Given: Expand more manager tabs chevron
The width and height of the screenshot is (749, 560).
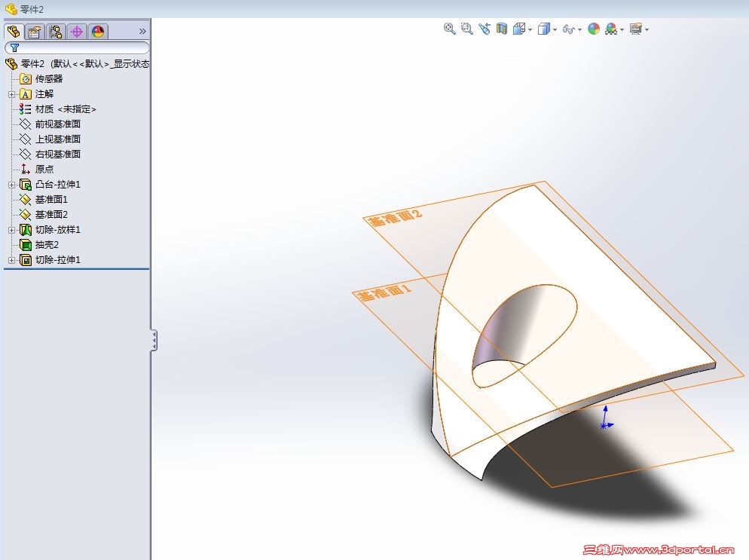Looking at the screenshot, I should 142,32.
